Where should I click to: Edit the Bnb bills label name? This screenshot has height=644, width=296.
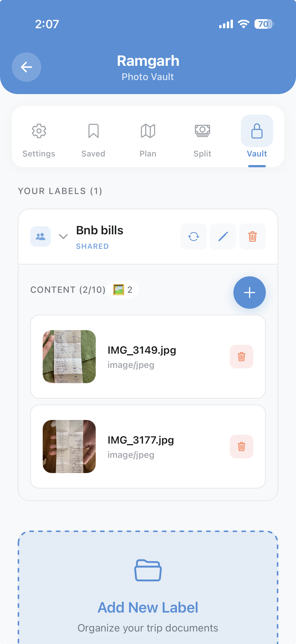(x=223, y=237)
